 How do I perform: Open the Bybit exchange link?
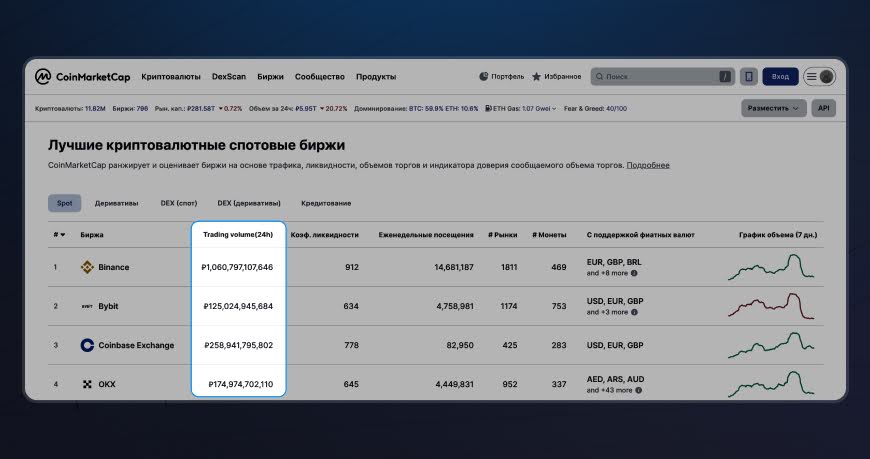pos(108,306)
